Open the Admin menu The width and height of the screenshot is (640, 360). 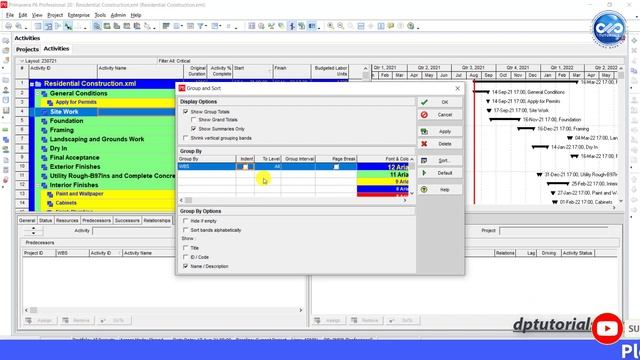pyautogui.click(x=118, y=15)
